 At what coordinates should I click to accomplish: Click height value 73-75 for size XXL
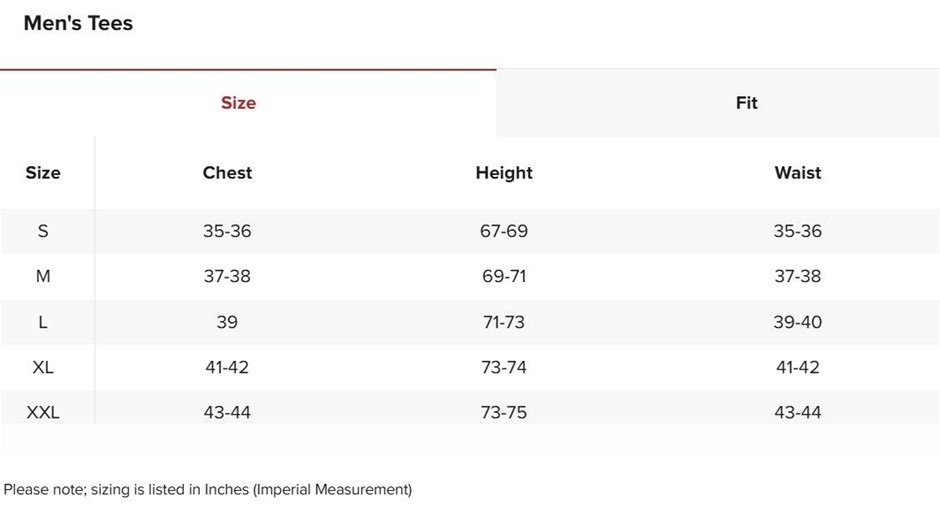[504, 412]
